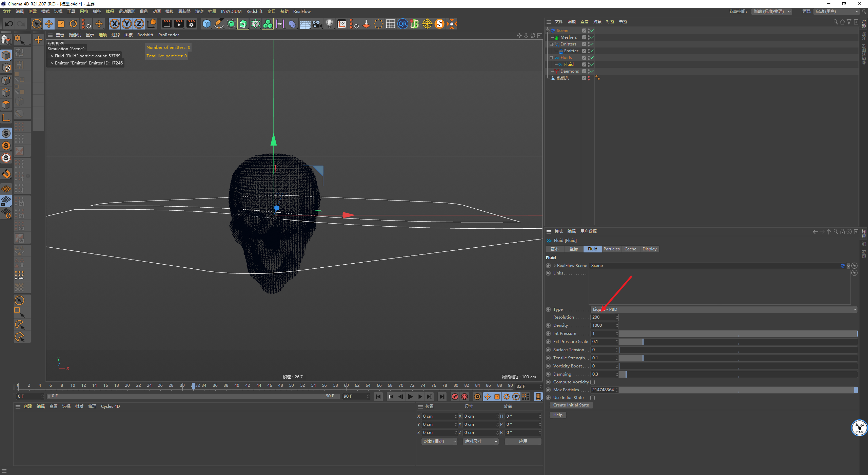The width and height of the screenshot is (868, 475).
Task: Add a Cube primitive object
Action: pyautogui.click(x=206, y=24)
